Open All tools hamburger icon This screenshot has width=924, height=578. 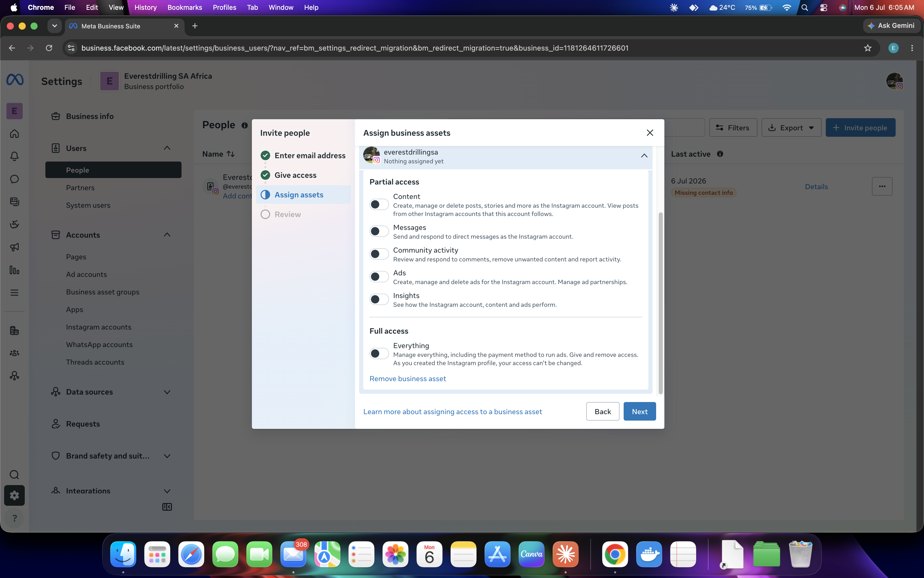(x=14, y=292)
